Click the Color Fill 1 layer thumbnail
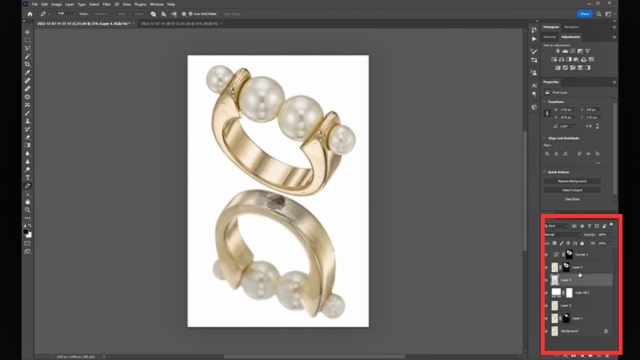The width and height of the screenshot is (640, 360). tap(556, 293)
